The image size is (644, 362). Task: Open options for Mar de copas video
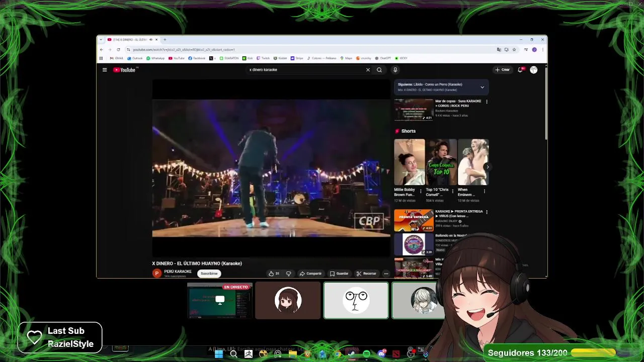click(x=487, y=102)
